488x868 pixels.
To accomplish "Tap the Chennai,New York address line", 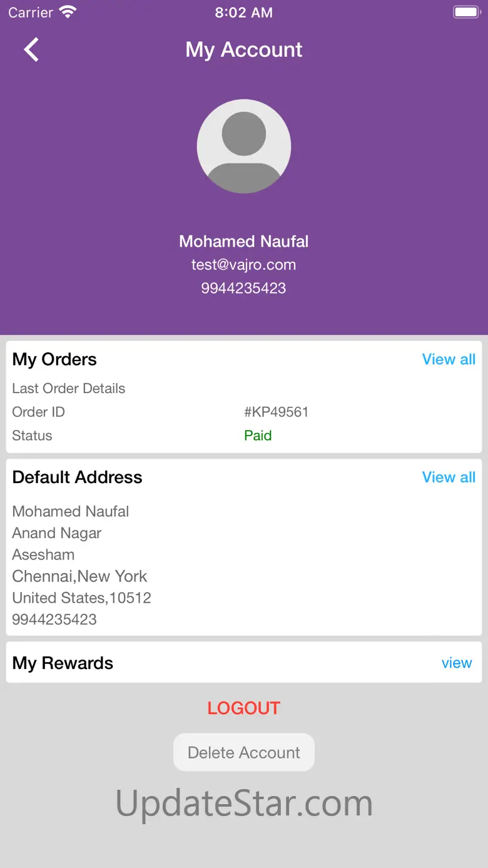I will click(x=79, y=576).
